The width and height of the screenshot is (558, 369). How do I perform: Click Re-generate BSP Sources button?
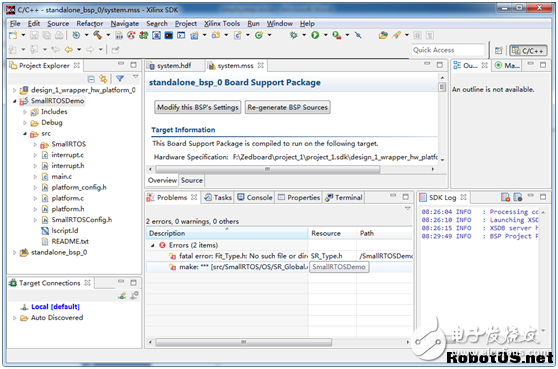click(x=288, y=107)
